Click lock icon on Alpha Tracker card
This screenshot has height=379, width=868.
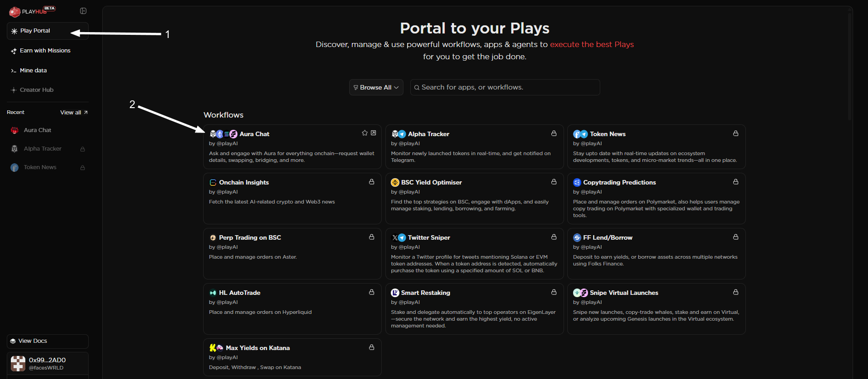click(x=554, y=133)
